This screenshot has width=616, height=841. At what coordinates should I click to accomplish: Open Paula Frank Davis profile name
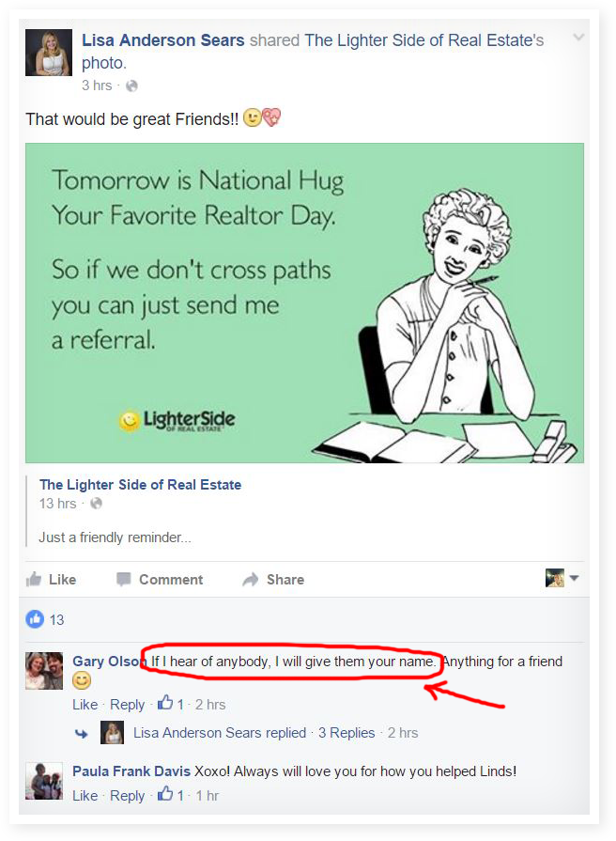[x=131, y=771]
